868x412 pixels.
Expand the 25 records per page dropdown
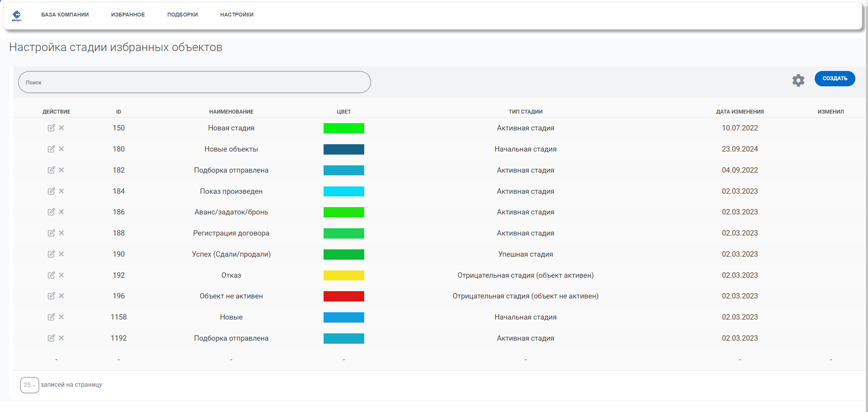pos(30,385)
